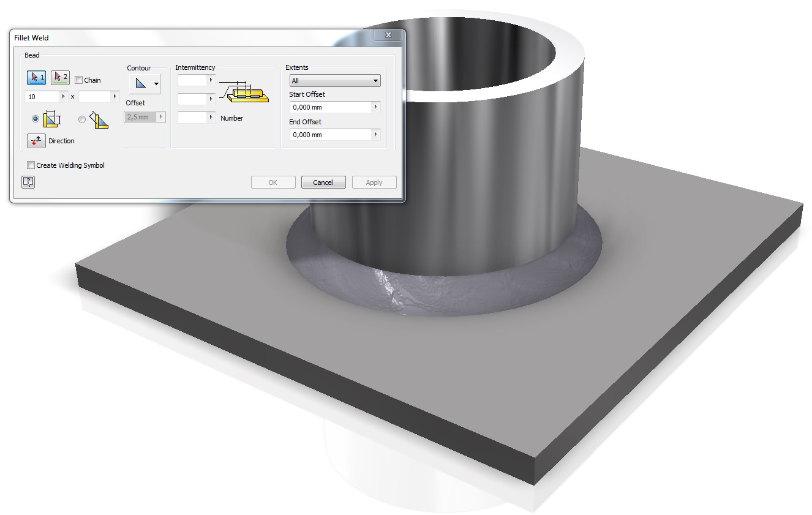812x515 pixels.
Task: Click the intermittency Number input field
Action: [193, 118]
